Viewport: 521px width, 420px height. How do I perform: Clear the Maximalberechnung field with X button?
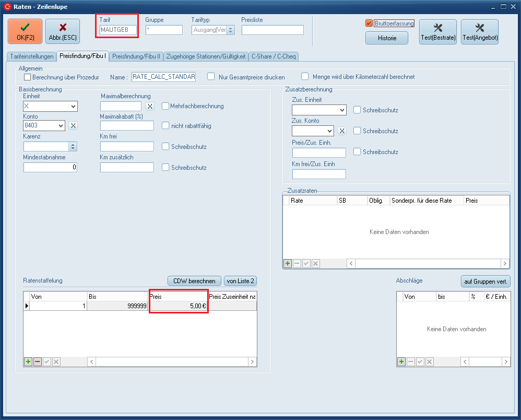pos(150,107)
